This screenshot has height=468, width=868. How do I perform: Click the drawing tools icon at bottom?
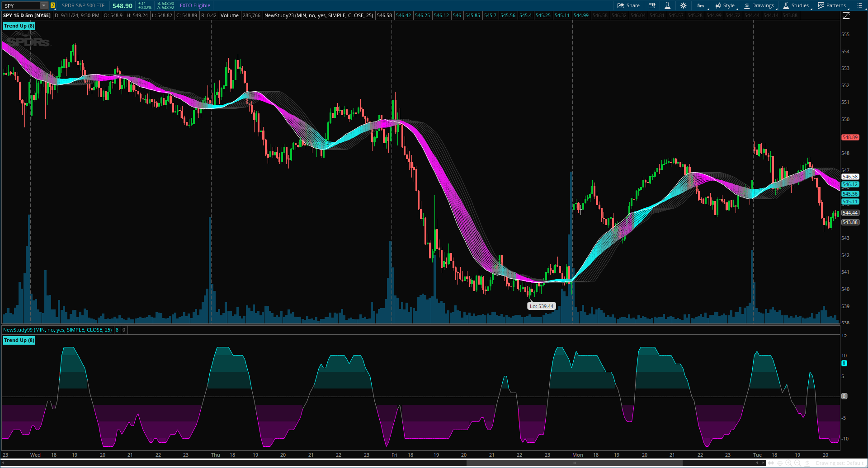pyautogui.click(x=807, y=463)
